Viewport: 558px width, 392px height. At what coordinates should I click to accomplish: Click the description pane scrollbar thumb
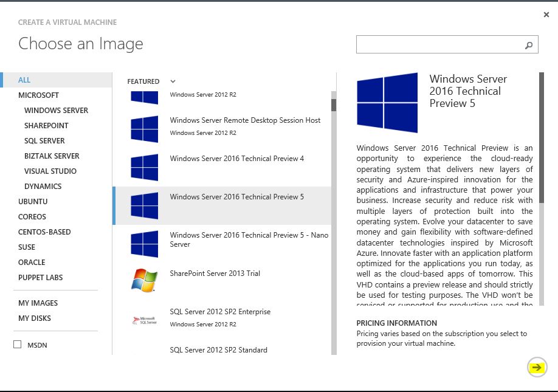(541, 138)
